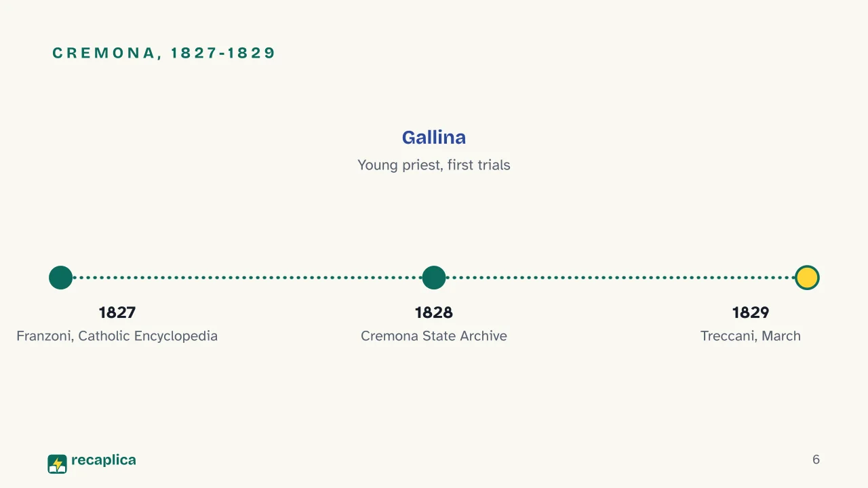Select the green 1828 timeline dot
The width and height of the screenshot is (868, 488).
click(x=434, y=277)
